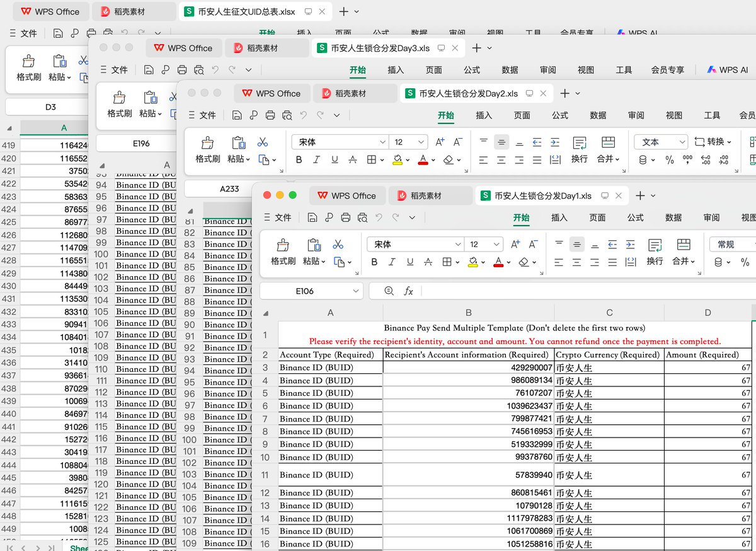Click the copy icon under scissors in Day1
756x551 pixels.
[338, 262]
